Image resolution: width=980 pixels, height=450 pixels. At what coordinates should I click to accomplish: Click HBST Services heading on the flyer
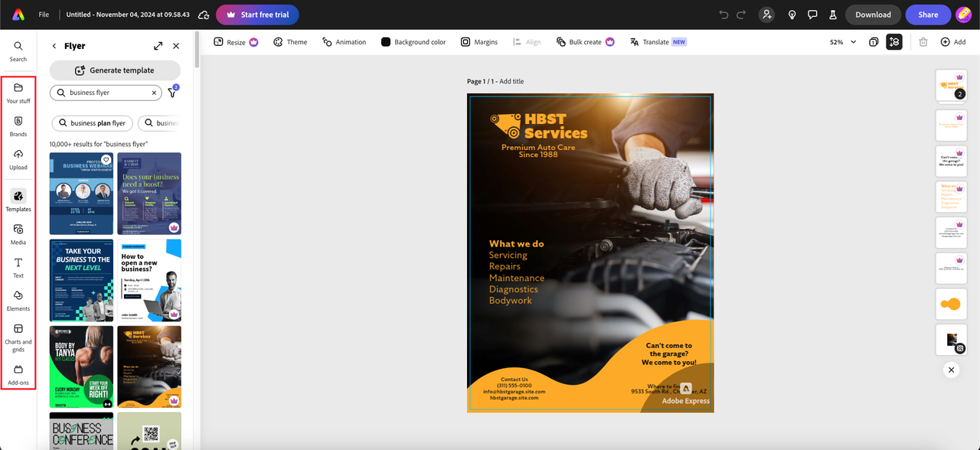point(555,126)
